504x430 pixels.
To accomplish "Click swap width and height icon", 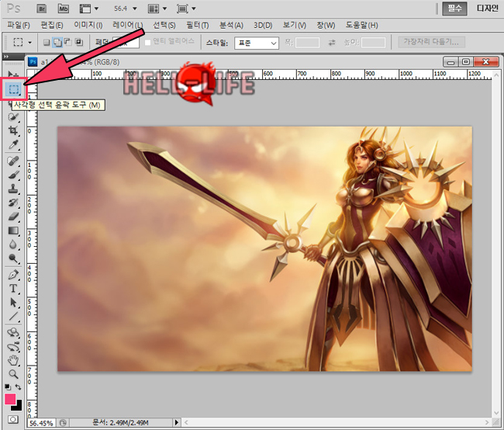I will [332, 43].
